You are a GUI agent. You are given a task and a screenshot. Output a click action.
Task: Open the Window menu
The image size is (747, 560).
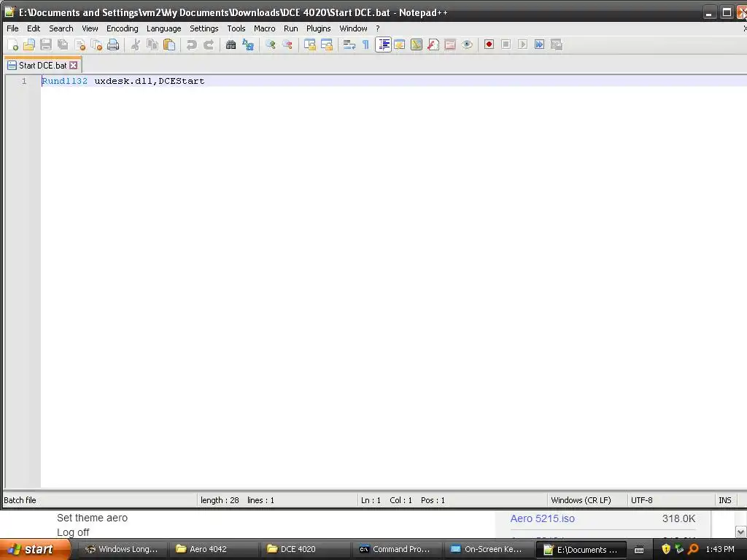(353, 28)
